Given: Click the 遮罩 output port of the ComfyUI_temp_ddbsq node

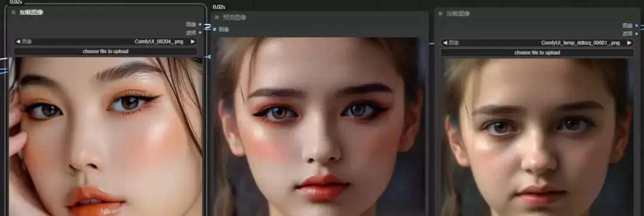Looking at the screenshot, I should tap(636, 33).
